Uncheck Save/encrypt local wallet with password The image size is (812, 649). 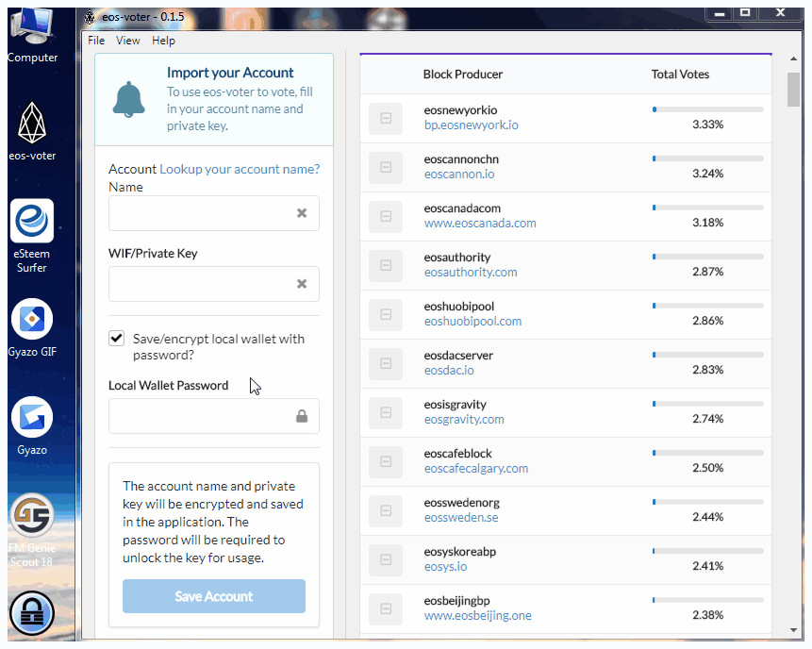117,339
